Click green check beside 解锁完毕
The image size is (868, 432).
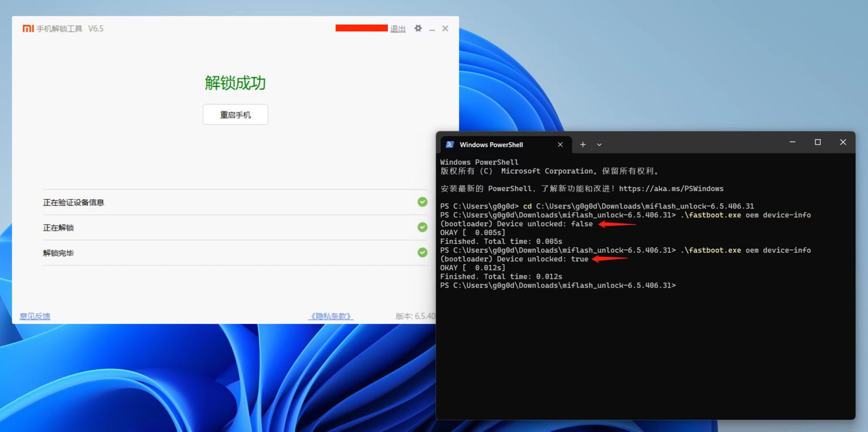[422, 253]
